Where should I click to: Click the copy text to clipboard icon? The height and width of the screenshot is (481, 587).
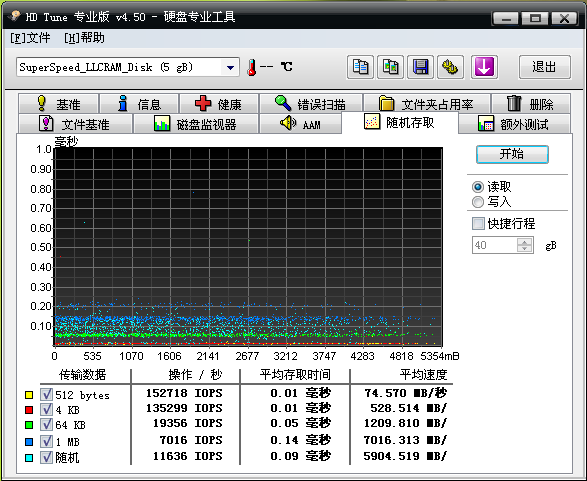(x=360, y=67)
